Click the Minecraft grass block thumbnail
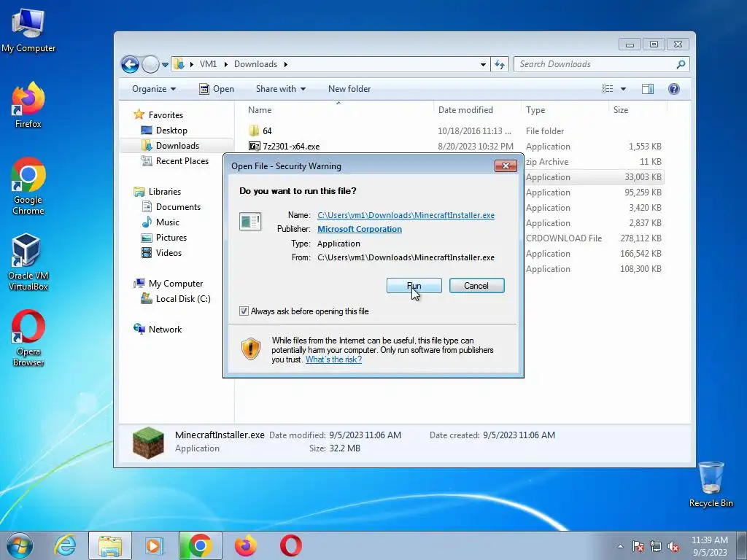This screenshot has width=747, height=560. pyautogui.click(x=148, y=443)
